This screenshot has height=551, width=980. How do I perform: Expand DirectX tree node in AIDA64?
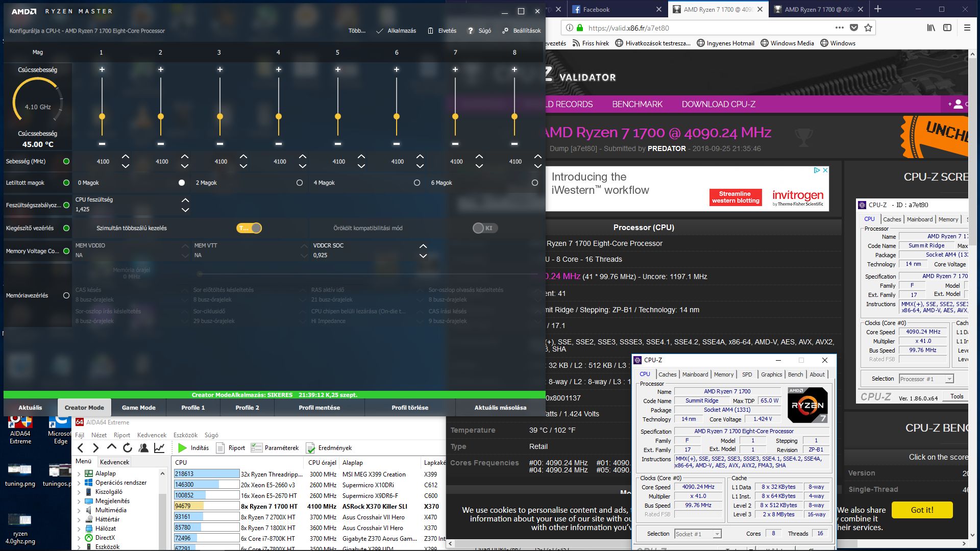pyautogui.click(x=79, y=538)
